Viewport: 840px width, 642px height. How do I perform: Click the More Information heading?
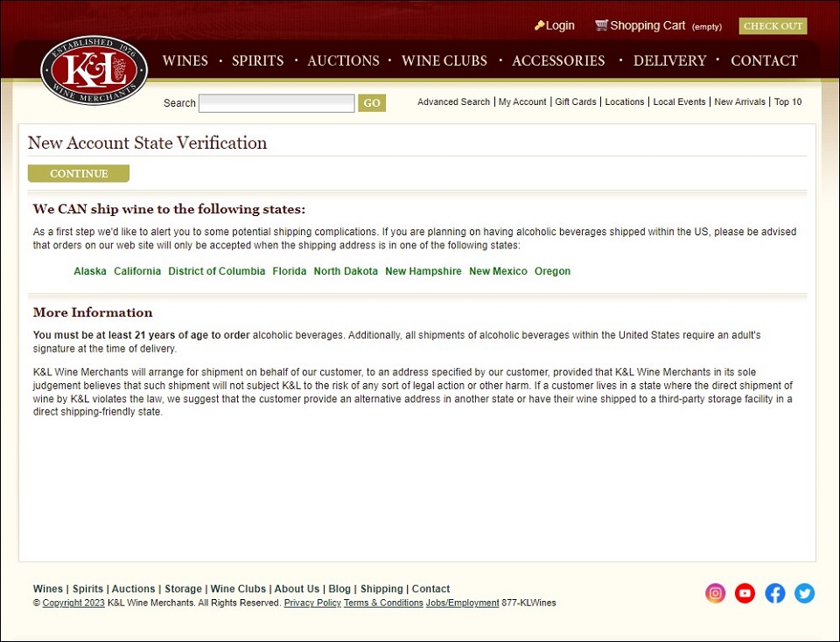(x=93, y=312)
